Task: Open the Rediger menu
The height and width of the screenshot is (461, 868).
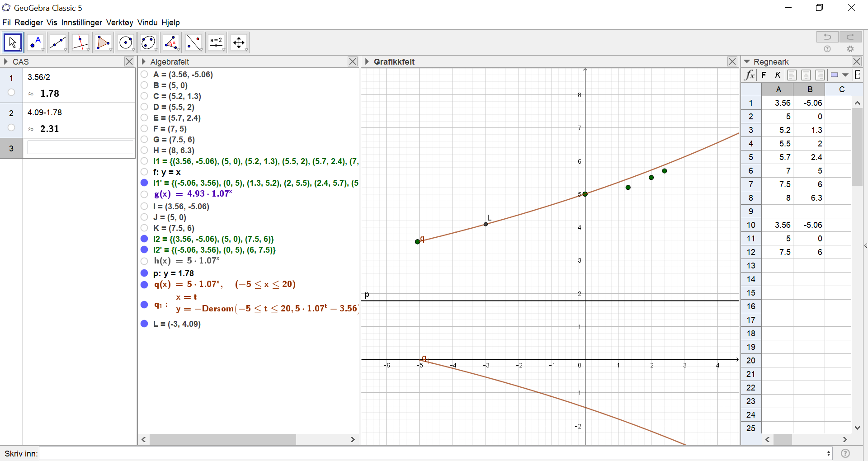Action: (28, 23)
